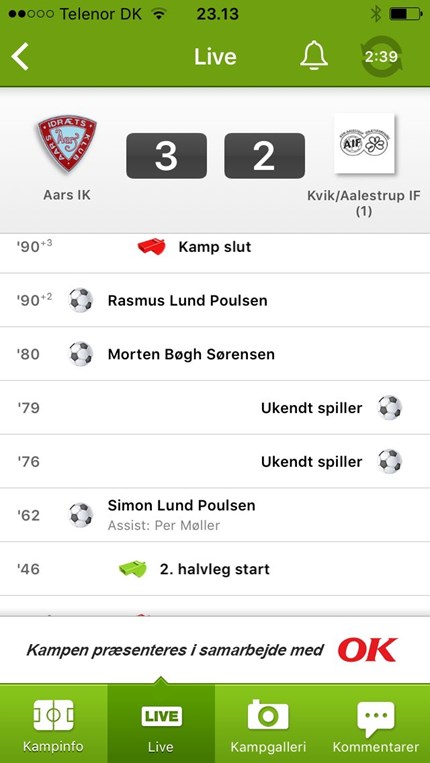This screenshot has height=763, width=430.
Task: Select the goal ball icon at minute 90+2
Action: 80,300
